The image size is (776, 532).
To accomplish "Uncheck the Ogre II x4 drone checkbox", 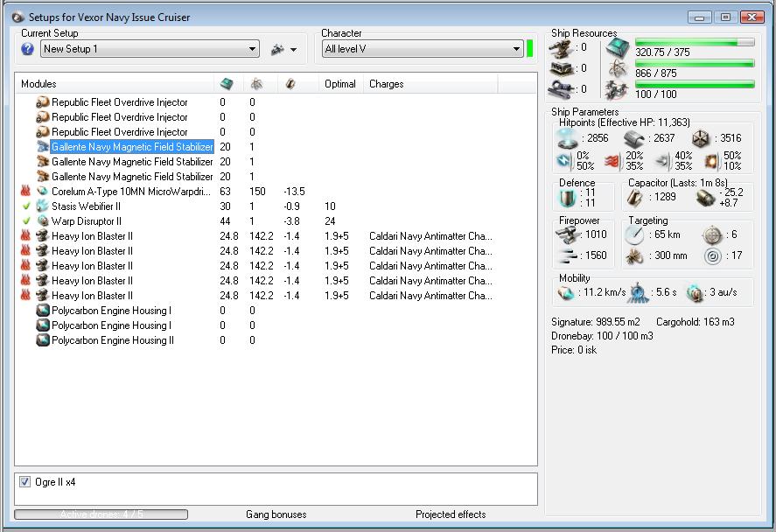I will (x=24, y=481).
